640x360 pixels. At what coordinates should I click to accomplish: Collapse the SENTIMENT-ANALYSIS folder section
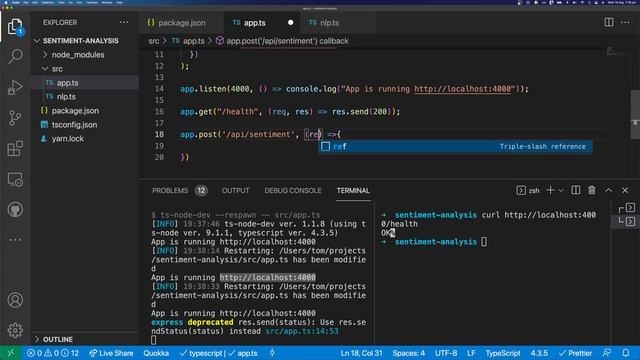coord(85,41)
